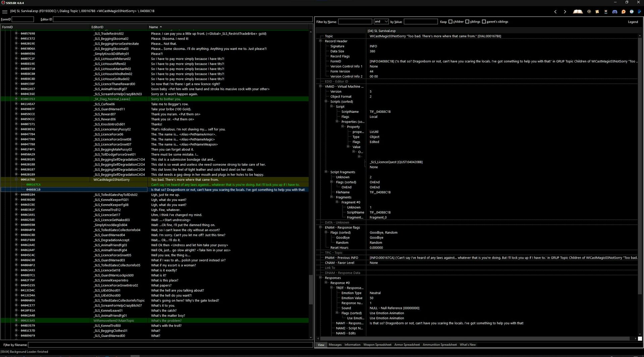
Task: Sort by EditorID column header
Action: (x=118, y=27)
